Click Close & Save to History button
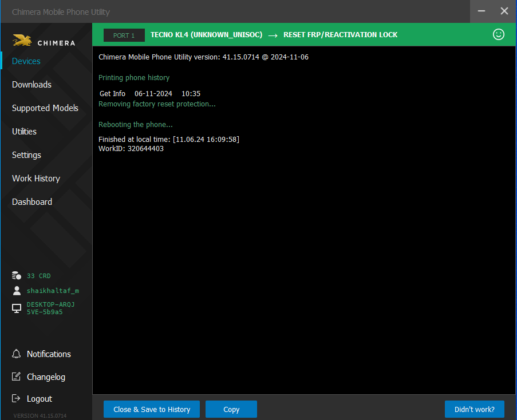Screen dimensions: 517x420 point(152,409)
